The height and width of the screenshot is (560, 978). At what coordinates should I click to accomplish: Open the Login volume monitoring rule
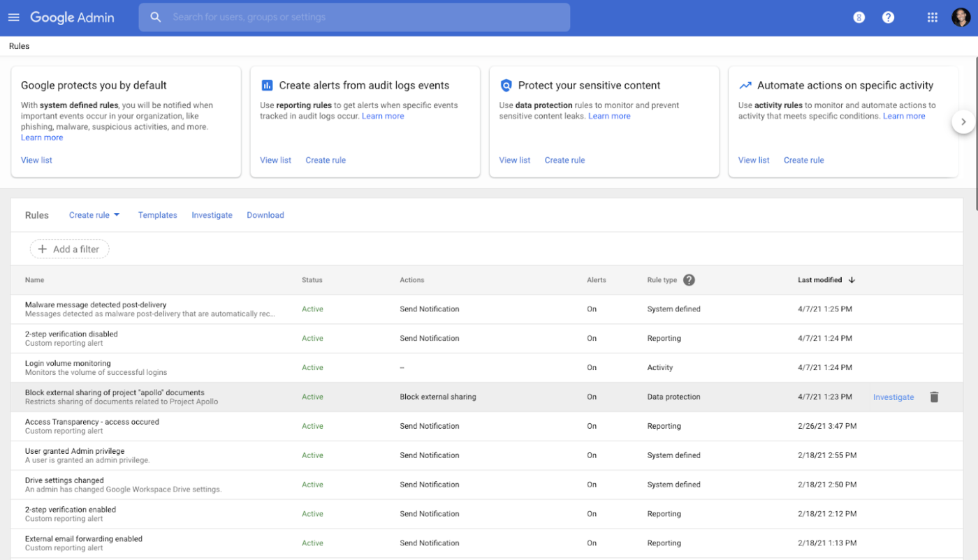pos(68,363)
